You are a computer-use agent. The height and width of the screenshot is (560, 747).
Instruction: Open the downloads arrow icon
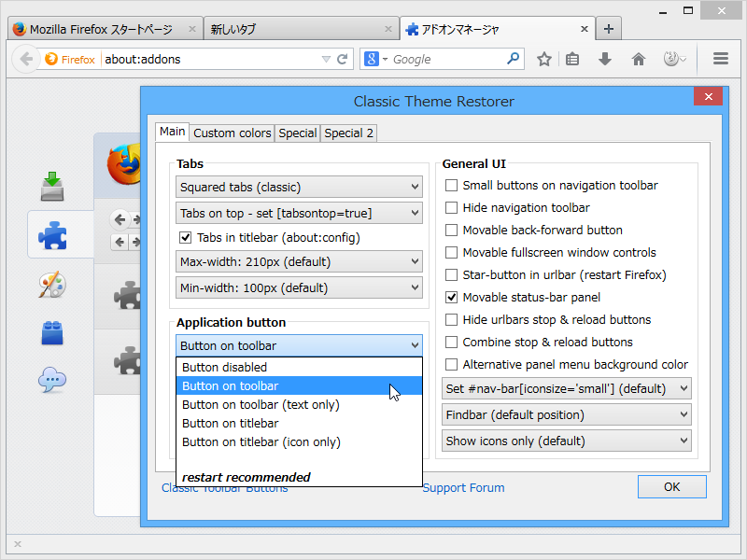click(604, 59)
